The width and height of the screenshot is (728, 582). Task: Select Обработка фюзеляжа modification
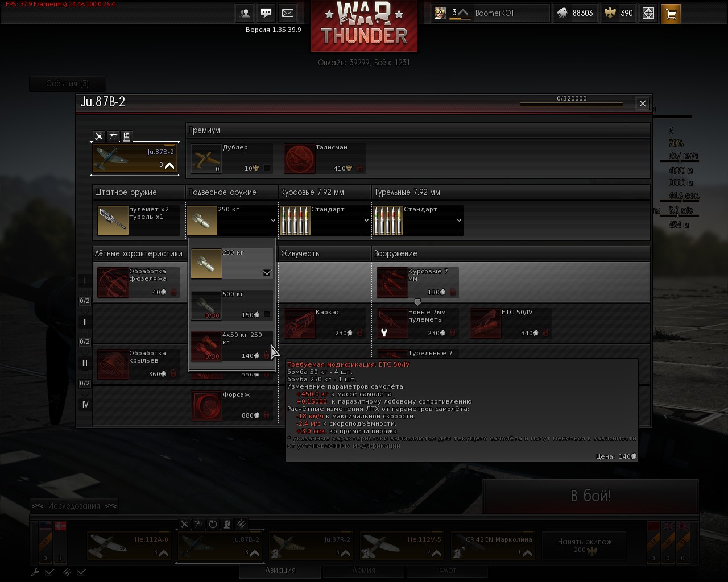[138, 282]
